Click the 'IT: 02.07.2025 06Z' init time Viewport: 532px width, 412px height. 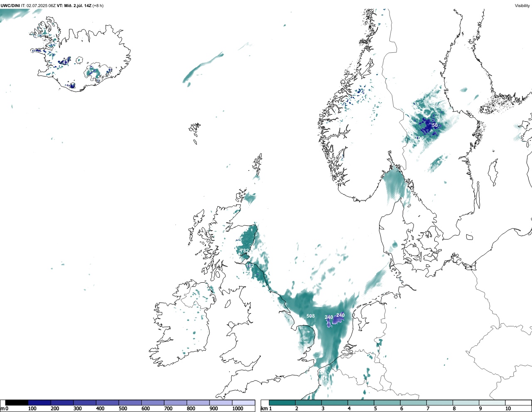pyautogui.click(x=38, y=5)
